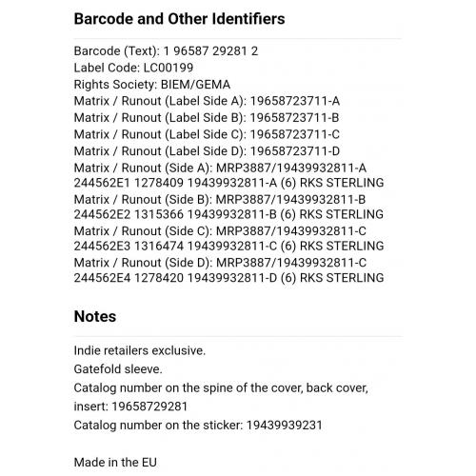Viewport: 476px width, 476px height.
Task: Click the Side C runout MRP3887 line
Action: click(x=220, y=231)
